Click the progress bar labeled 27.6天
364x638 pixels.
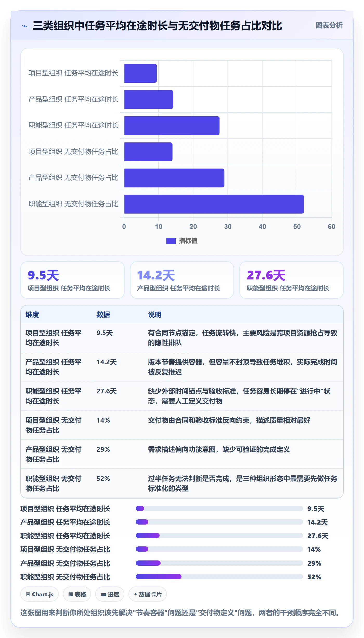click(x=219, y=535)
